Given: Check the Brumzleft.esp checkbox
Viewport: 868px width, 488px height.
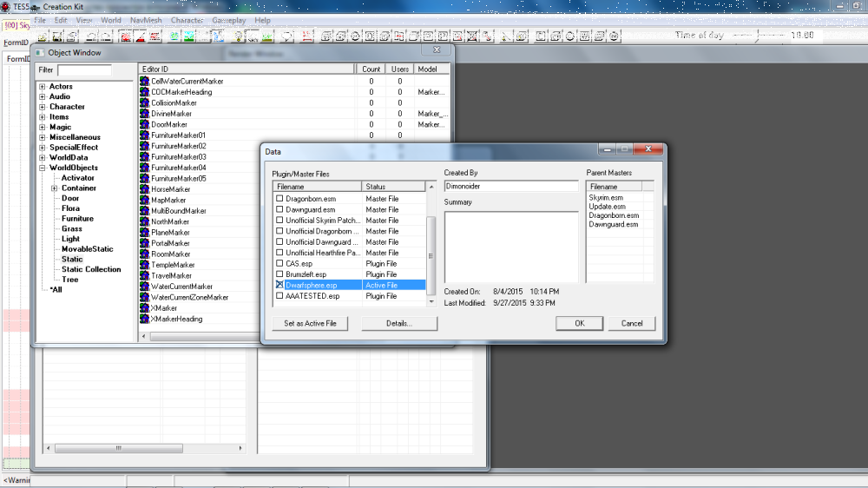Looking at the screenshot, I should click(x=279, y=274).
